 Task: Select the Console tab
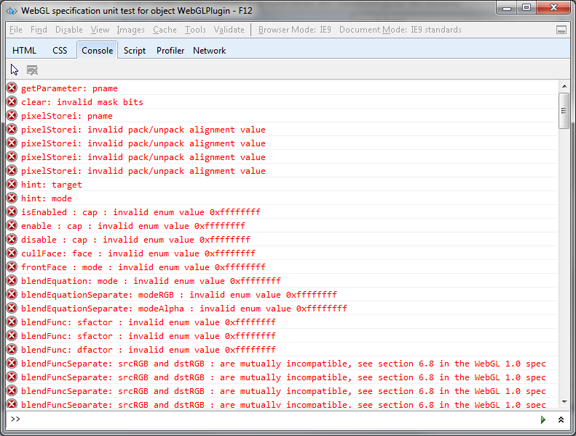[97, 50]
